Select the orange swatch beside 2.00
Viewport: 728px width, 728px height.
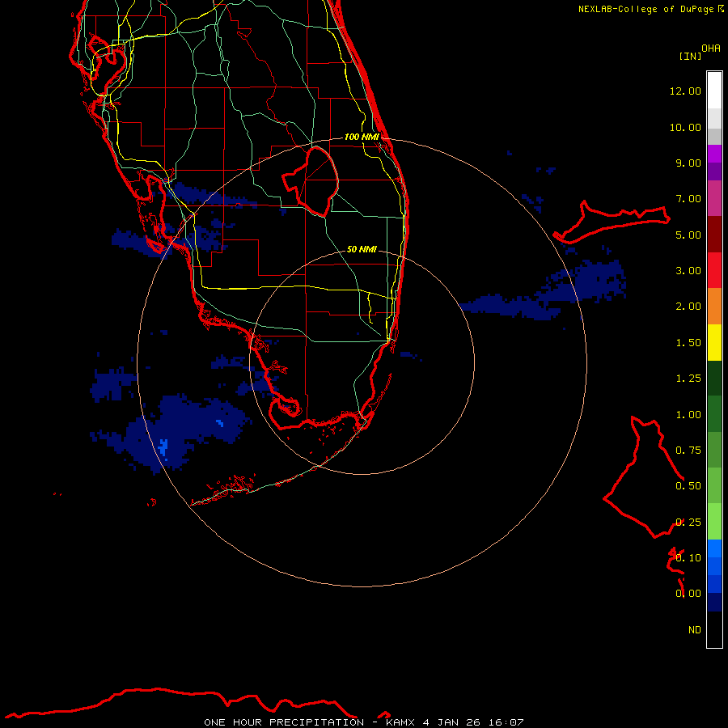coord(714,306)
